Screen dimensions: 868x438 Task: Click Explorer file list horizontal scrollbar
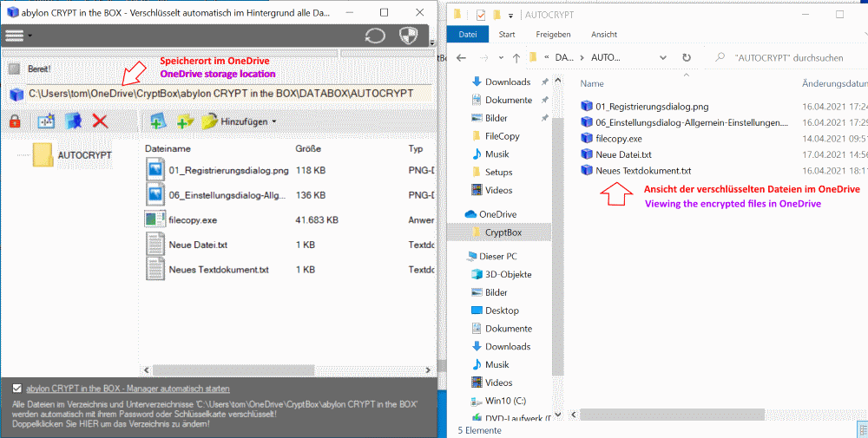pyautogui.click(x=673, y=415)
